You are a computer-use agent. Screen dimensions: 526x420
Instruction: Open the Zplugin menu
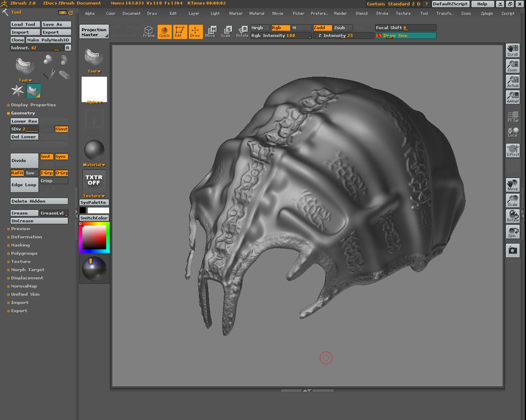487,14
